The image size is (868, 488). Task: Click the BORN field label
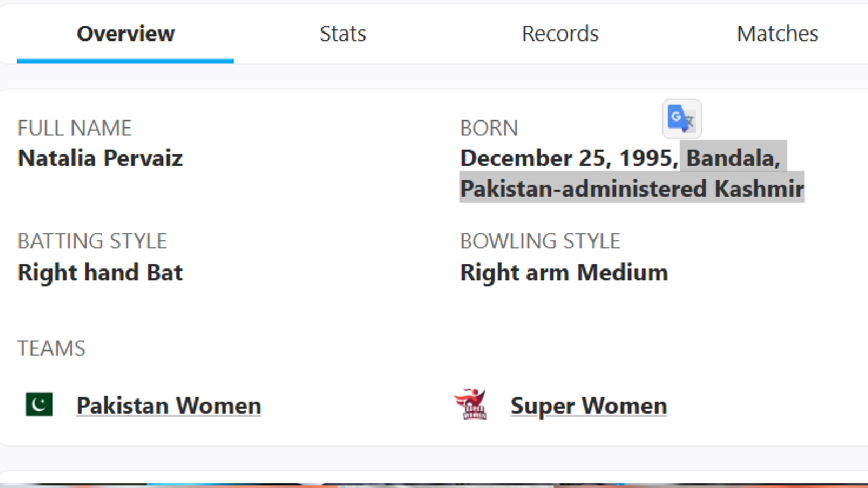pos(489,129)
